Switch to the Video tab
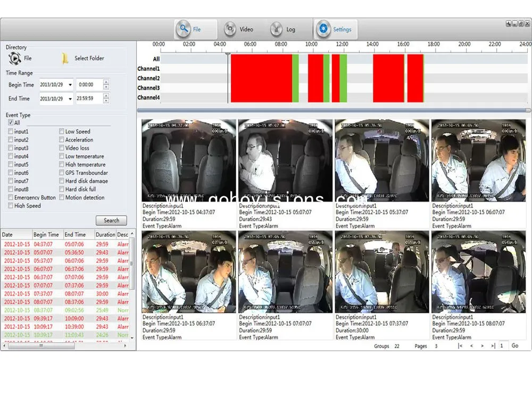Screen dimensions: 532x399 click(229, 29)
